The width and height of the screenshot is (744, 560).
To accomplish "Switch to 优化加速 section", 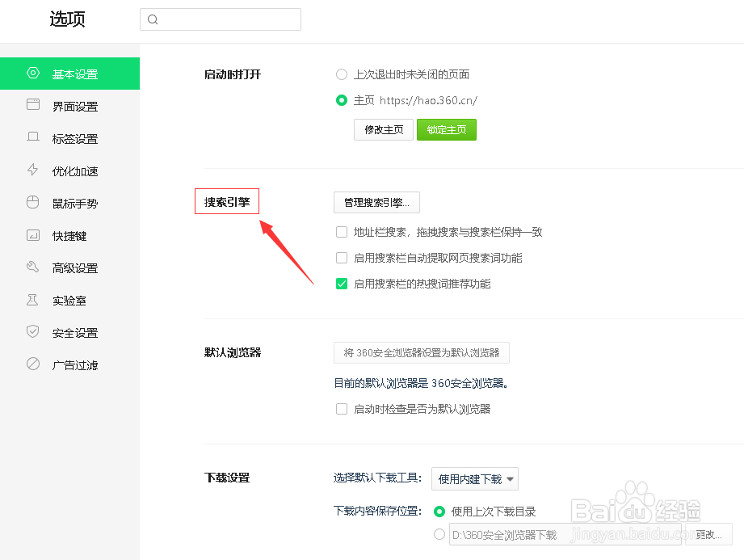I will 69,171.
